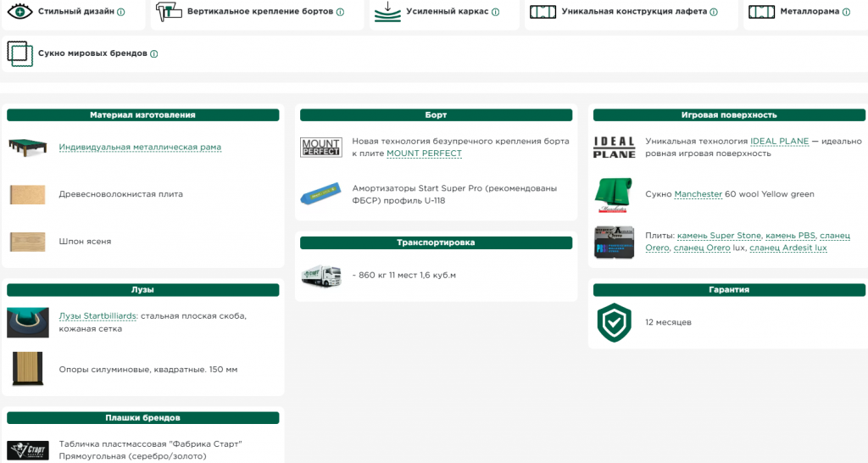
Task: Click the Сукно мировых брендов fabric icon
Action: coord(20,53)
